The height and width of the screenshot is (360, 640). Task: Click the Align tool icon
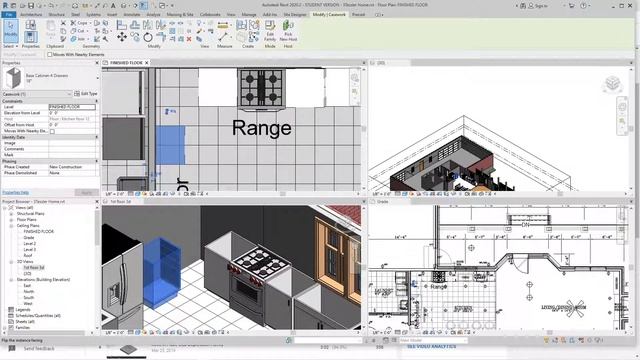click(122, 24)
